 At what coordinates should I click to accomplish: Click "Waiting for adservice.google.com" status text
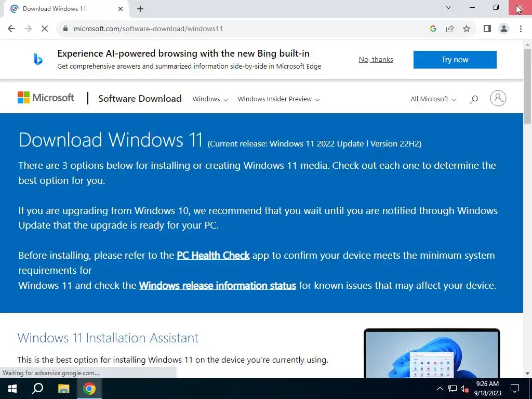click(51, 373)
